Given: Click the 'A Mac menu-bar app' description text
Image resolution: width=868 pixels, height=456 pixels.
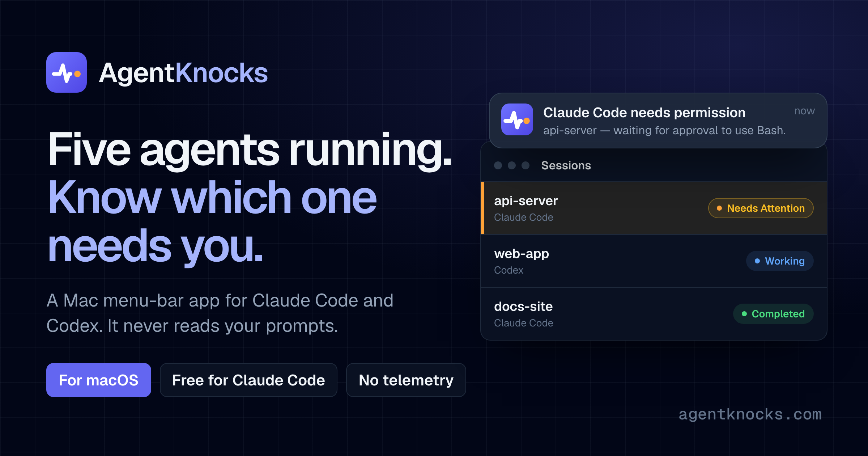Looking at the screenshot, I should pos(220,313).
